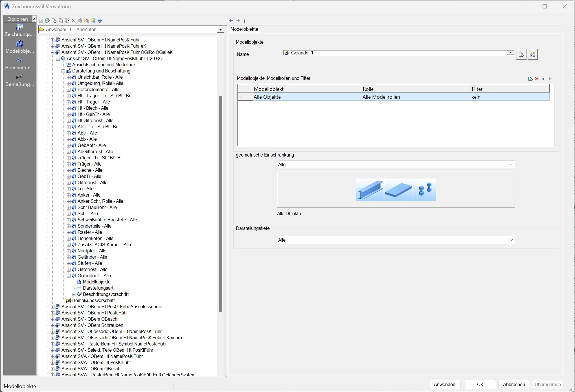Select Ansicht SV - OBem OBeschr item

(90, 319)
